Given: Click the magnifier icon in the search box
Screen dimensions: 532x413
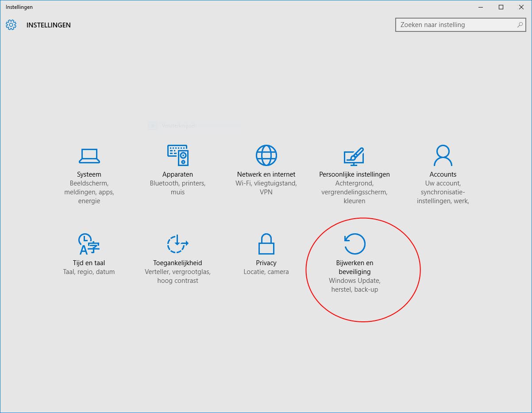Looking at the screenshot, I should coord(520,25).
